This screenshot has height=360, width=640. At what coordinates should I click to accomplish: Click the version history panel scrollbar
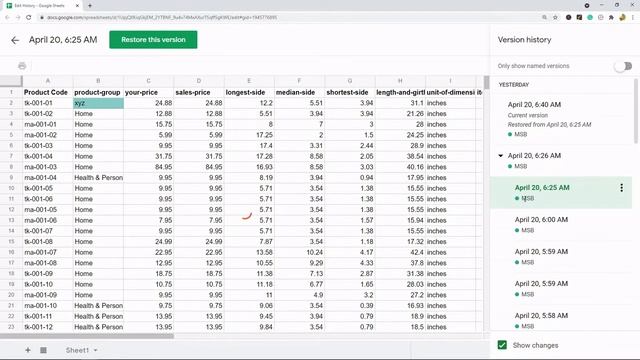coord(635,111)
